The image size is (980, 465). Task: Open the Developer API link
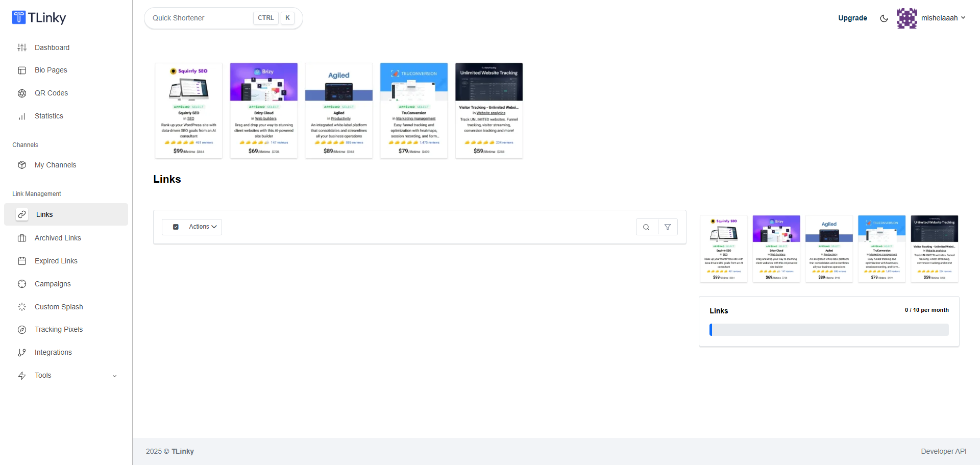coord(943,451)
